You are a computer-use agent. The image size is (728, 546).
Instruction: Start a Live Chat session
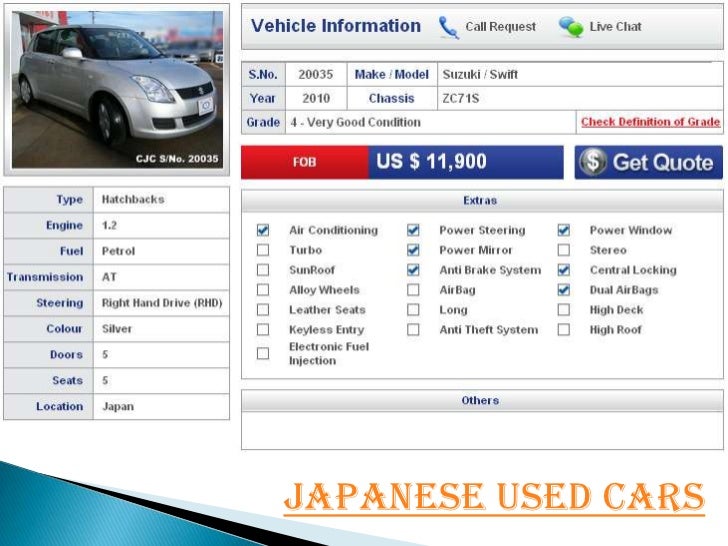coord(615,27)
